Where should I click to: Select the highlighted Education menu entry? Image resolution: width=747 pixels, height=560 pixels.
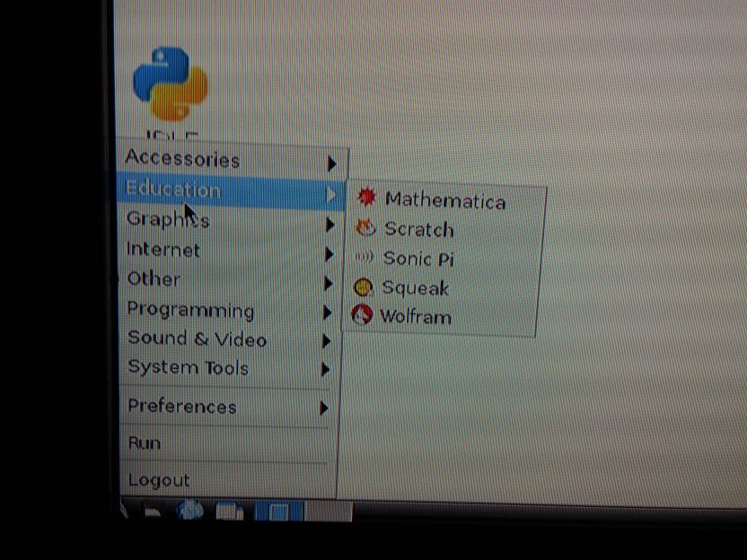[232, 191]
